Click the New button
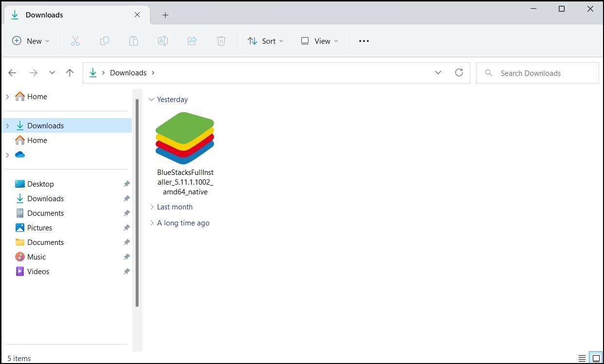This screenshot has width=604, height=364. 31,41
